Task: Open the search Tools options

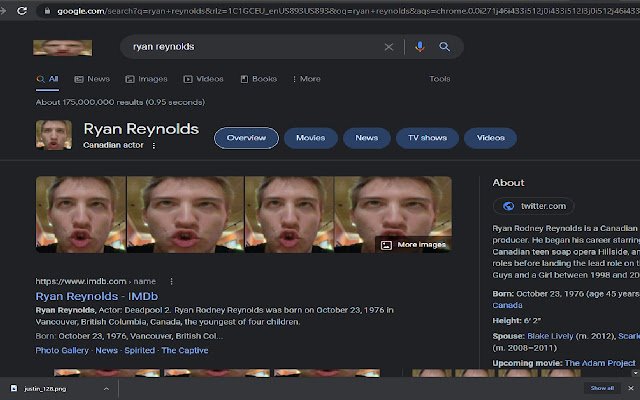Action: pyautogui.click(x=440, y=79)
